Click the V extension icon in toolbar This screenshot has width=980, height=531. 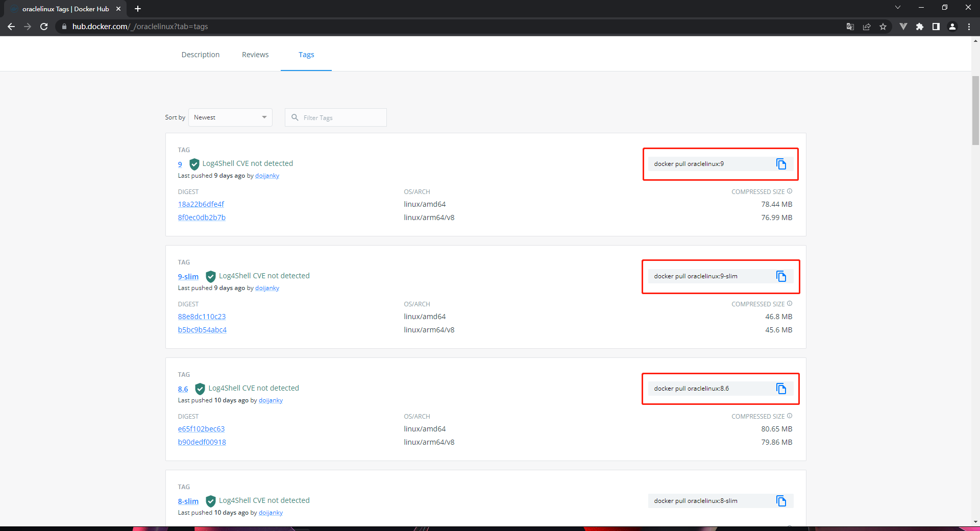[903, 27]
